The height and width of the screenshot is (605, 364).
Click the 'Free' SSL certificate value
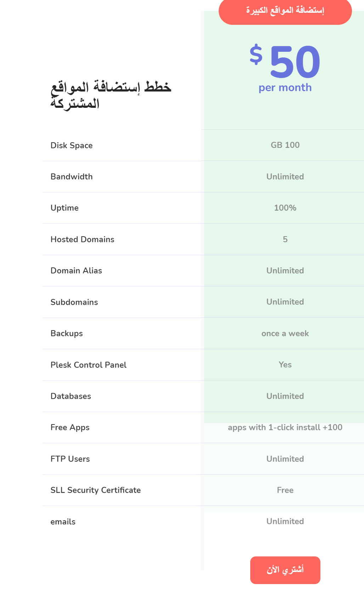pyautogui.click(x=285, y=490)
